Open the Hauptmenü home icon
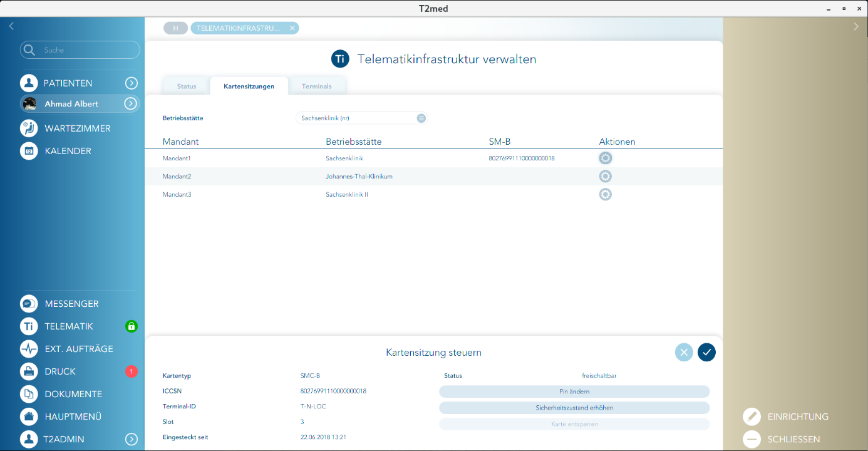 (29, 417)
